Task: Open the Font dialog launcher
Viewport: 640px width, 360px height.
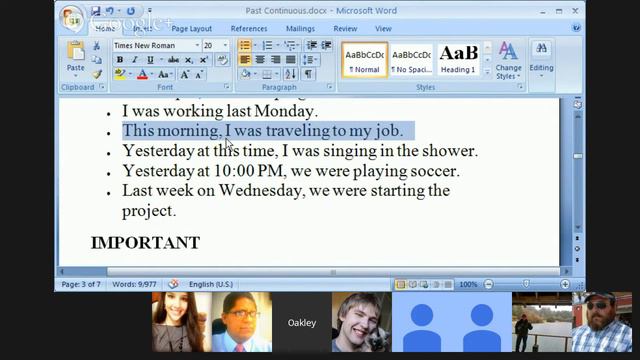Action: (227, 87)
